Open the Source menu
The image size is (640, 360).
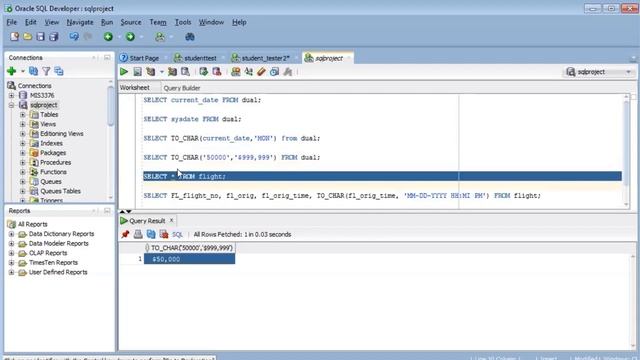(131, 22)
